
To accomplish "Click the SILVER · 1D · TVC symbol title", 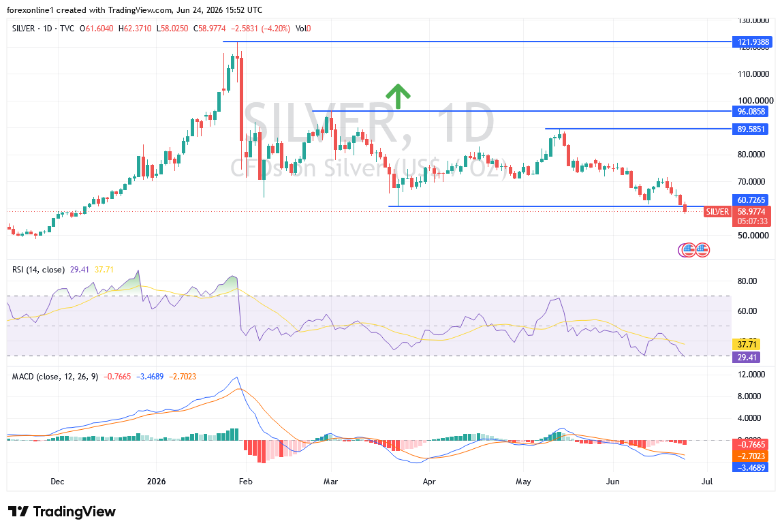I will coord(43,29).
